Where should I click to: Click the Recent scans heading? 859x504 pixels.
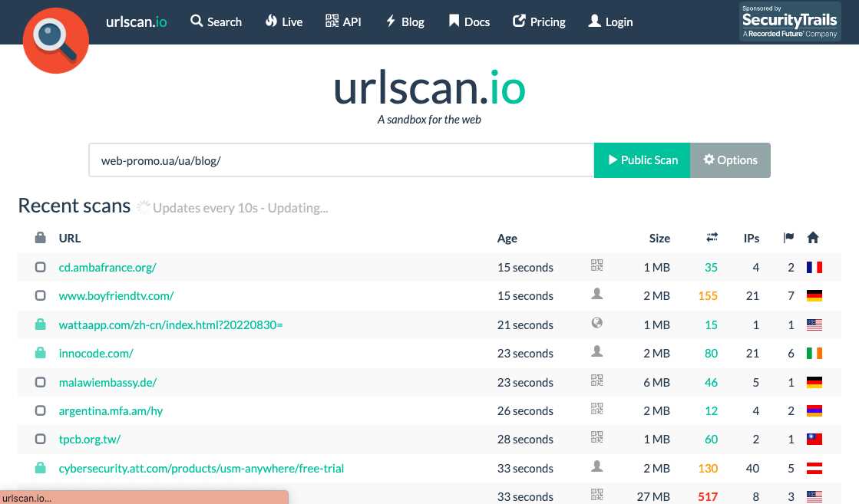pos(74,206)
